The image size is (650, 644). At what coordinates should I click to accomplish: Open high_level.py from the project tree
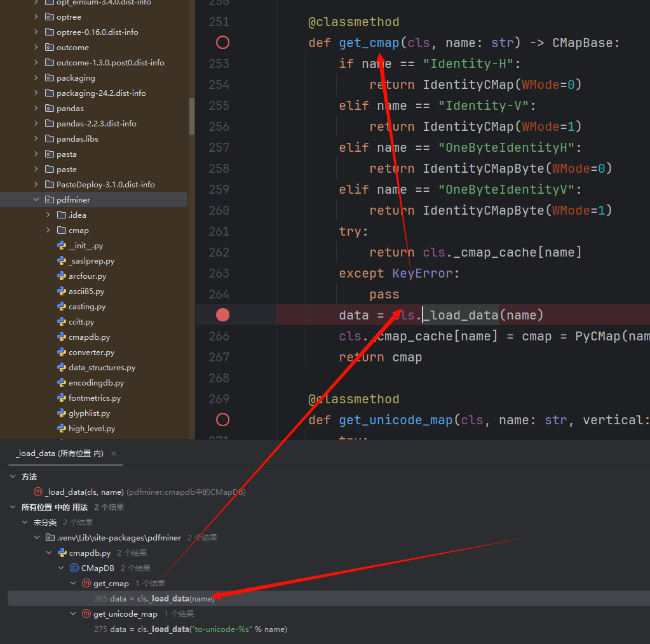tap(91, 429)
